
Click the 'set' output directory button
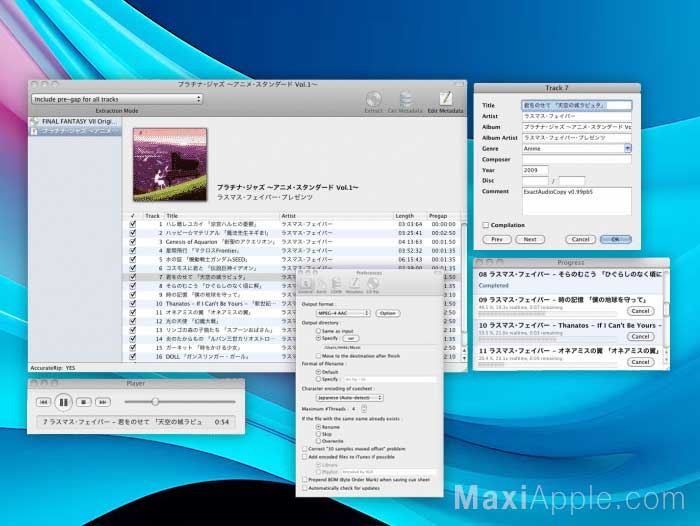(351, 338)
